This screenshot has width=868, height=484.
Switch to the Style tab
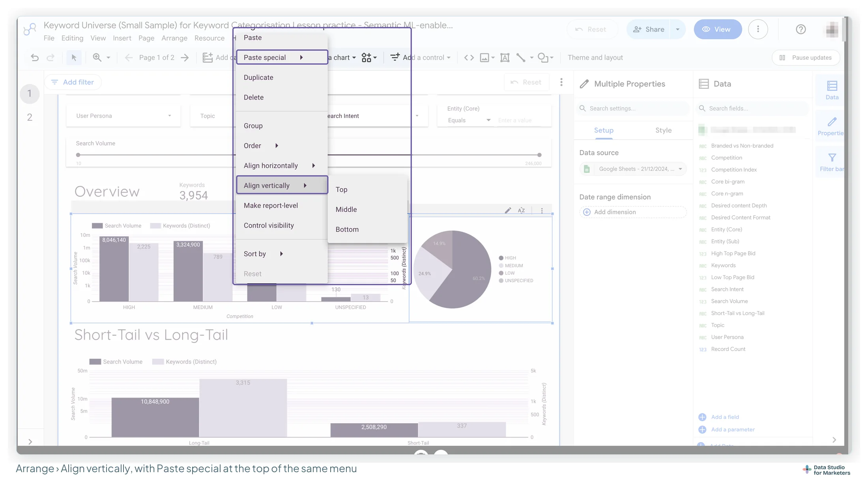[663, 130]
